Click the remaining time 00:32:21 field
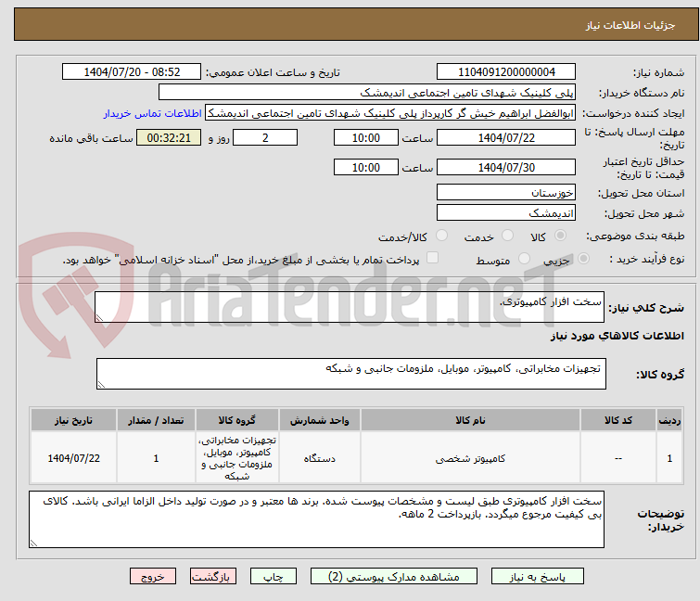Image resolution: width=700 pixels, height=601 pixels. (169, 138)
